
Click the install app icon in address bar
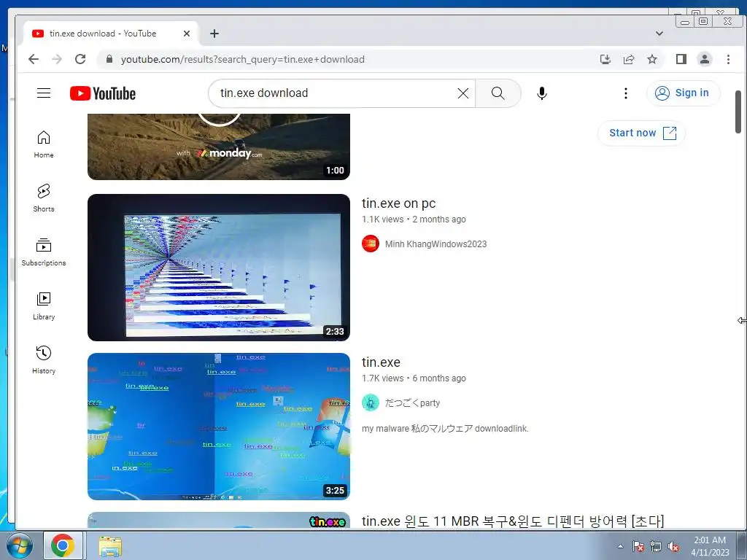605,59
